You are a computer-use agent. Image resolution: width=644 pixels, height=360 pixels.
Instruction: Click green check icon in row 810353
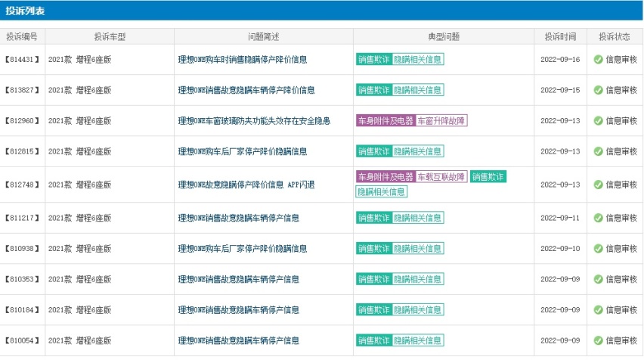point(598,279)
